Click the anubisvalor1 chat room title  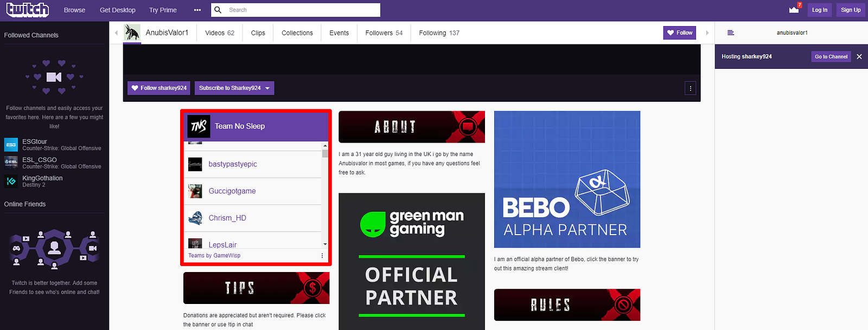coord(792,33)
